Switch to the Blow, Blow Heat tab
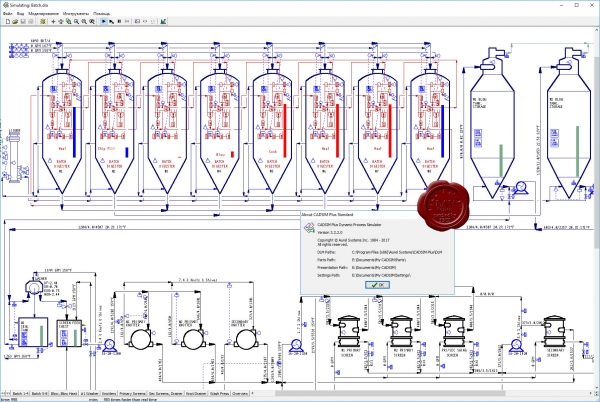The width and height of the screenshot is (600, 402). coord(64,394)
